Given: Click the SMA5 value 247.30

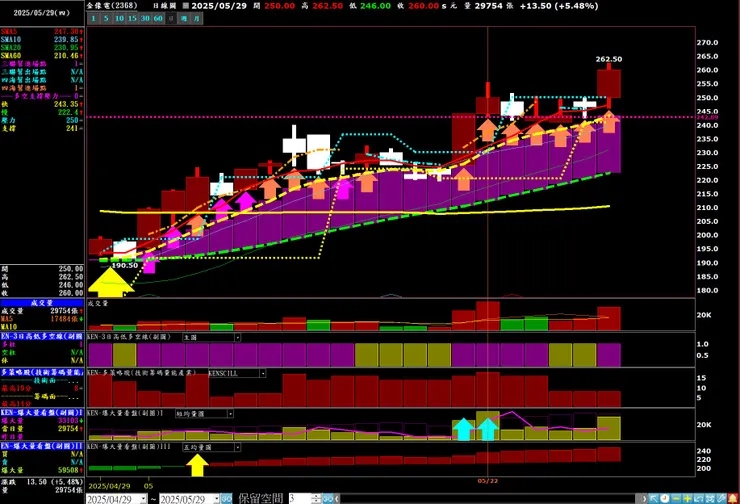Looking at the screenshot, I should [66, 32].
